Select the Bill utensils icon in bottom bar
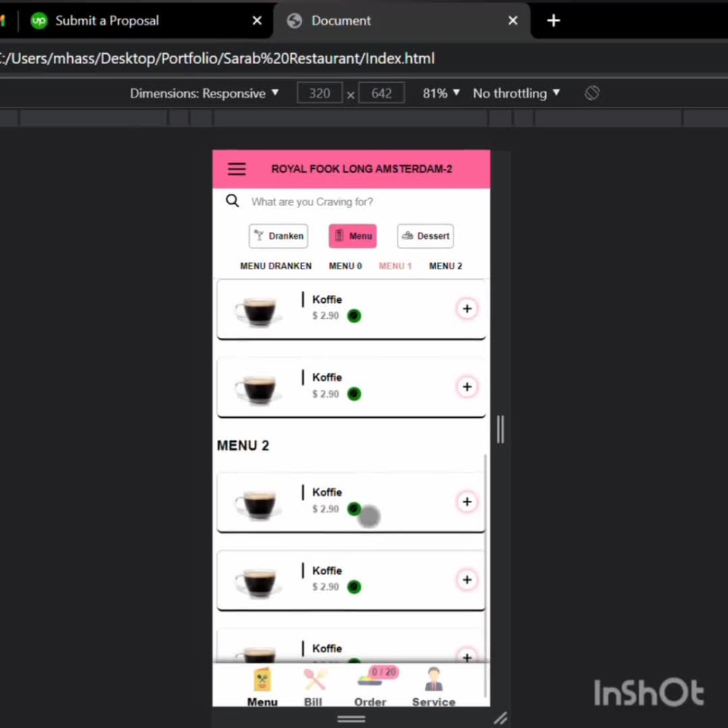 click(313, 678)
